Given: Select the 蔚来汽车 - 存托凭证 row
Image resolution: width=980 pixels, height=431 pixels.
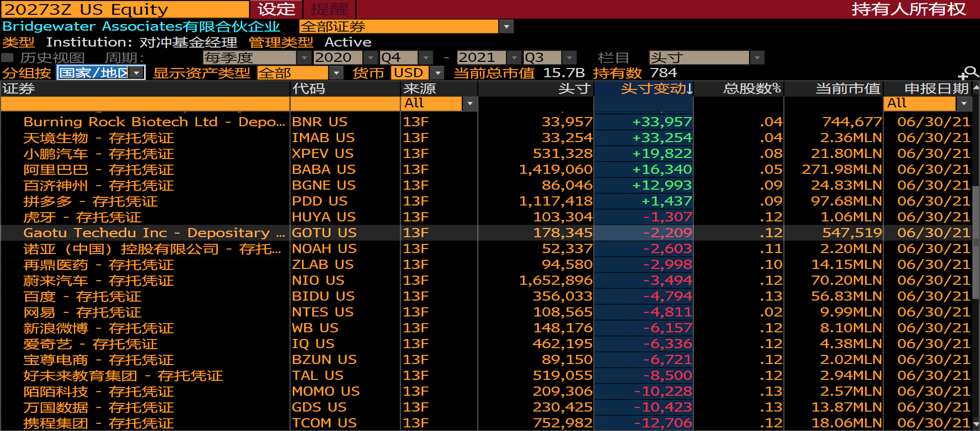Looking at the screenshot, I should [x=485, y=281].
